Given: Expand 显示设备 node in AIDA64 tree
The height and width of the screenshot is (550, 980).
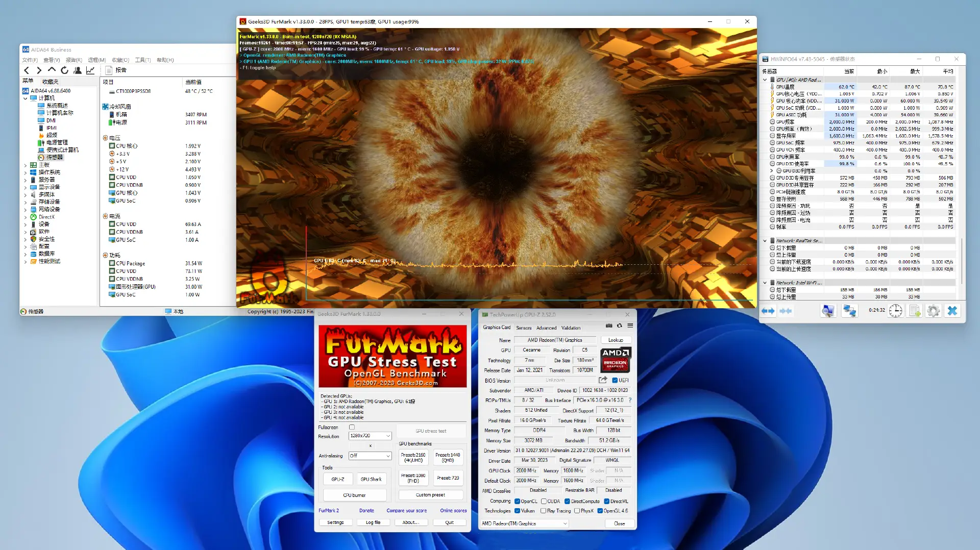Looking at the screenshot, I should pos(26,187).
